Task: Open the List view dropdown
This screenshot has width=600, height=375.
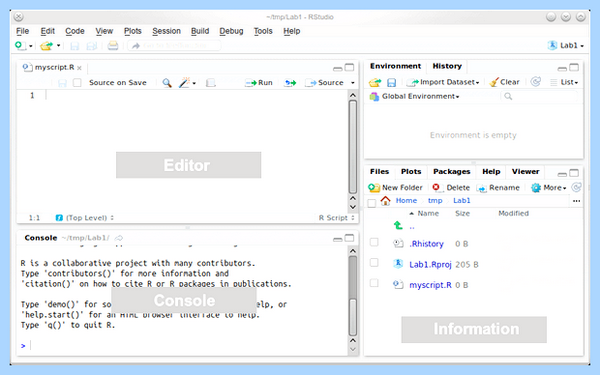Action: (x=564, y=82)
